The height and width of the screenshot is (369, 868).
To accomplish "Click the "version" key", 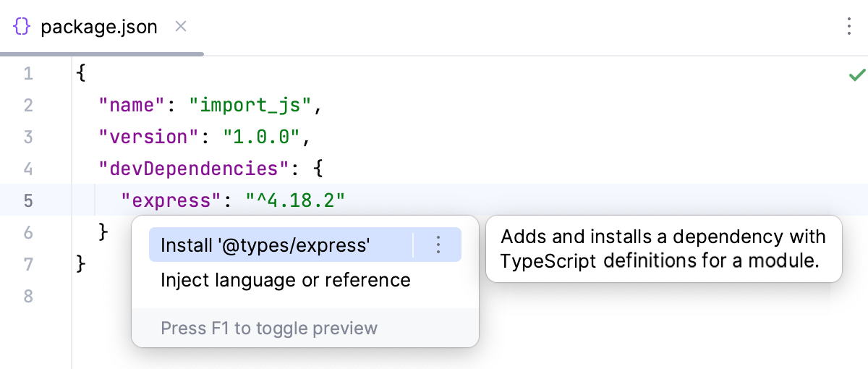I will (x=149, y=137).
